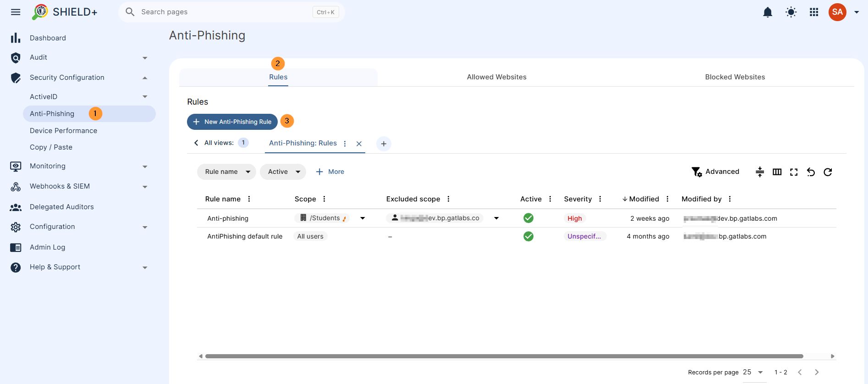Open the apps grid menu
This screenshot has height=384, width=868.
click(814, 12)
